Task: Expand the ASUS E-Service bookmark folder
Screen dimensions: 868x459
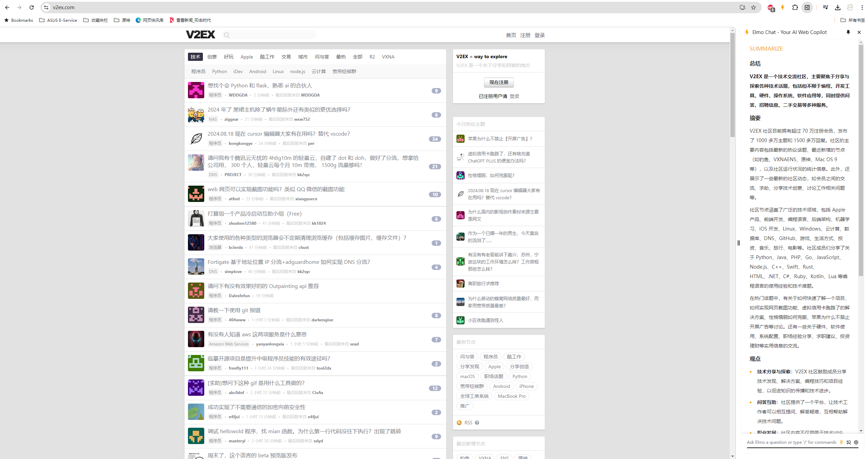Action: (58, 20)
